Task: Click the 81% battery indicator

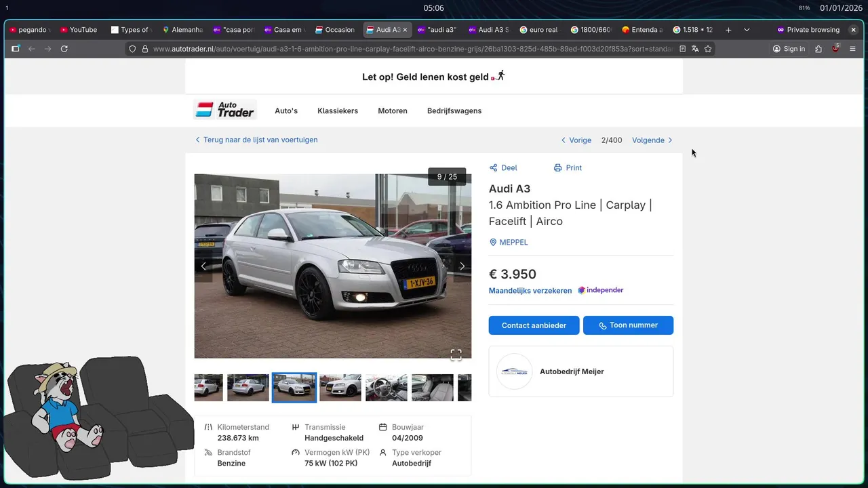Action: tap(804, 8)
